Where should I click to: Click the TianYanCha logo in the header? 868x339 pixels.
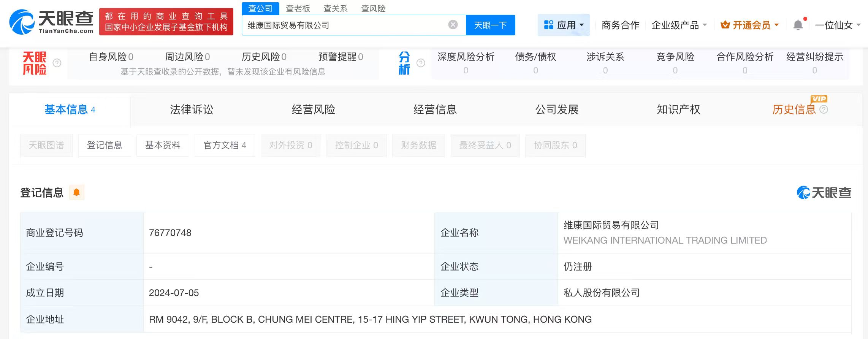coord(51,22)
